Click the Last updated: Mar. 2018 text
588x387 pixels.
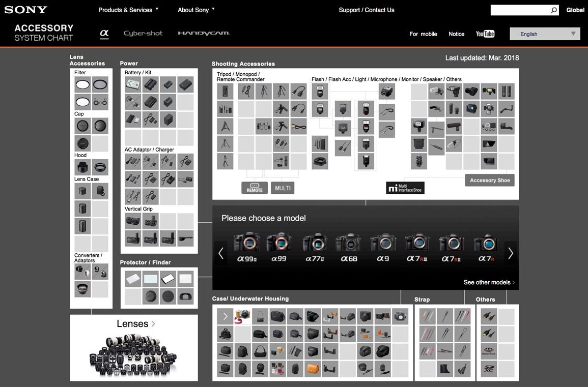[x=482, y=57]
